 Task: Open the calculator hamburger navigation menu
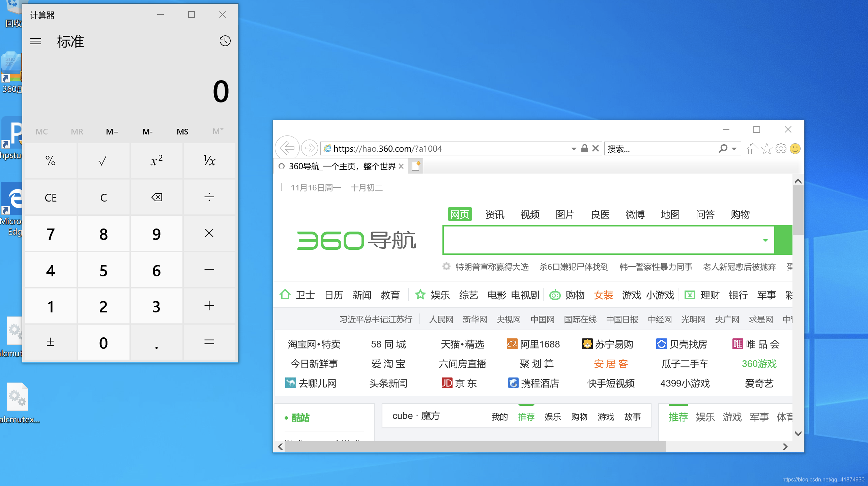(x=35, y=41)
